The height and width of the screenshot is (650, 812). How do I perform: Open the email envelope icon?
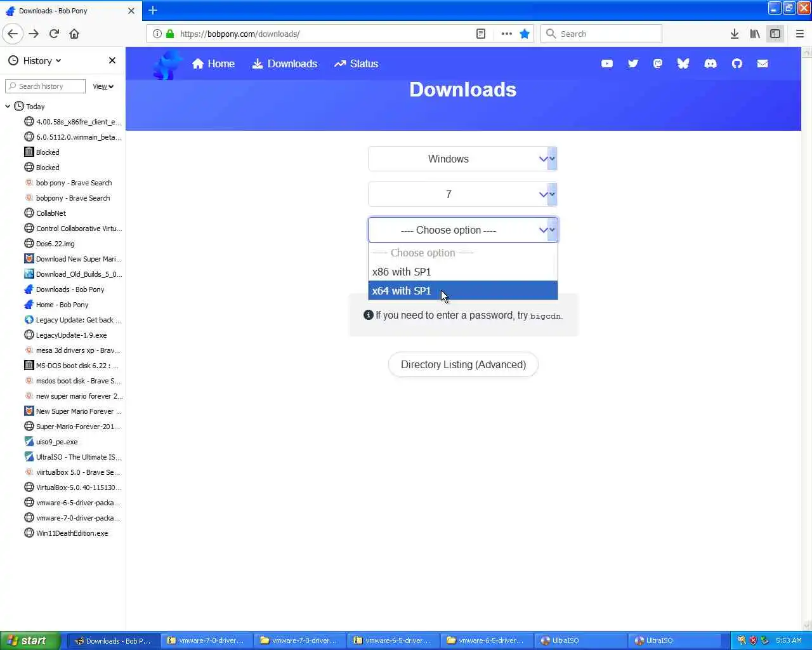(763, 63)
